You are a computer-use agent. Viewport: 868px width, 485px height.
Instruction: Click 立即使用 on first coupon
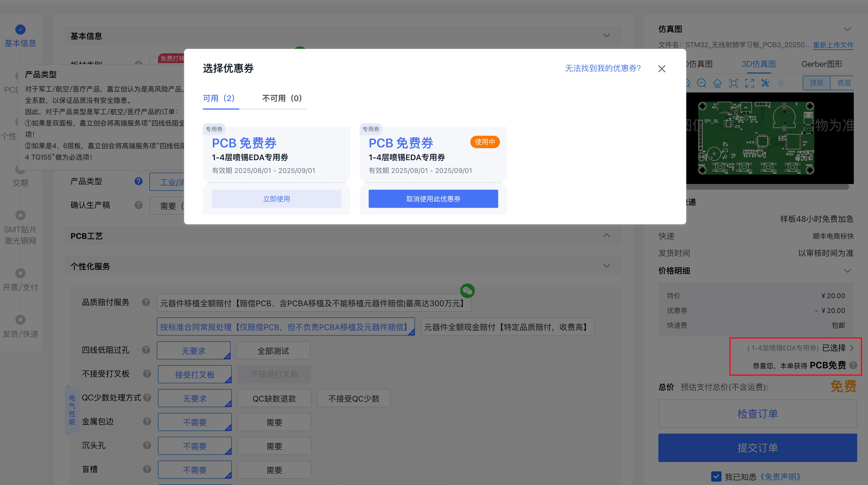pyautogui.click(x=276, y=199)
